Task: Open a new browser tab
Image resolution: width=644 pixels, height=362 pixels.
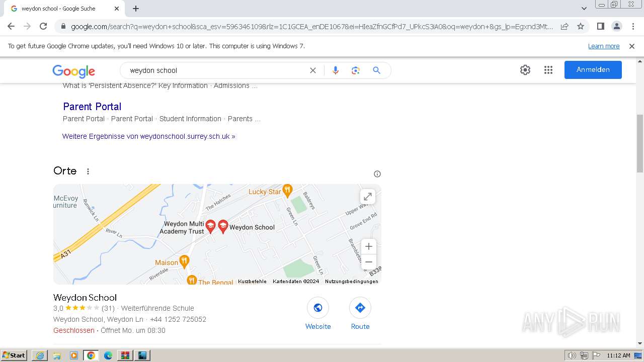Action: pyautogui.click(x=136, y=9)
